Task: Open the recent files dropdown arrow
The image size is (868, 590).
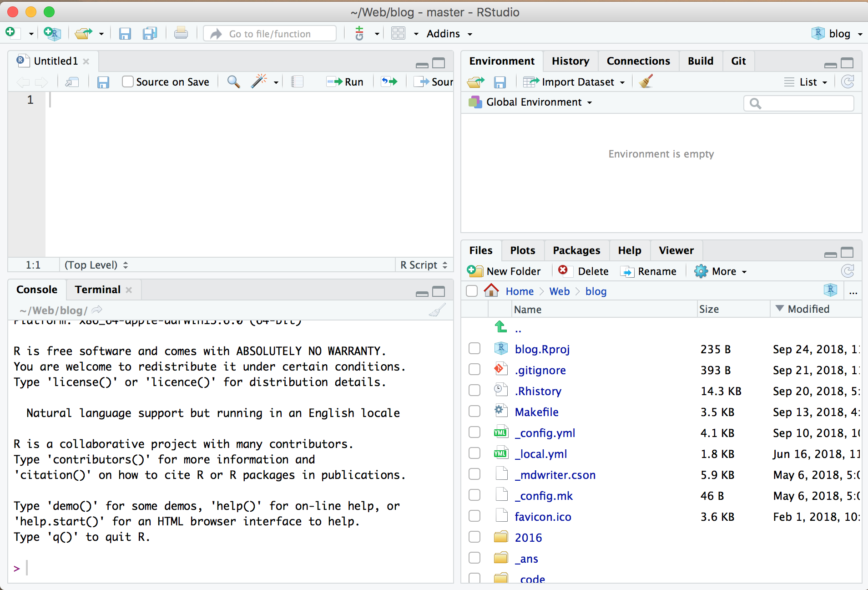Action: [101, 34]
